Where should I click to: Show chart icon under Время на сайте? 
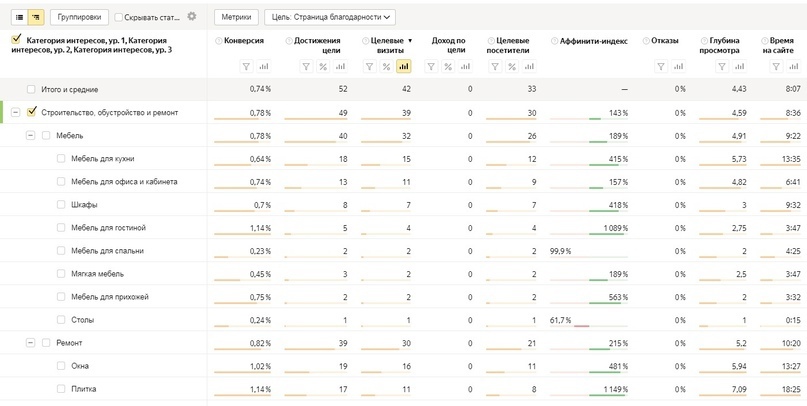pos(793,66)
